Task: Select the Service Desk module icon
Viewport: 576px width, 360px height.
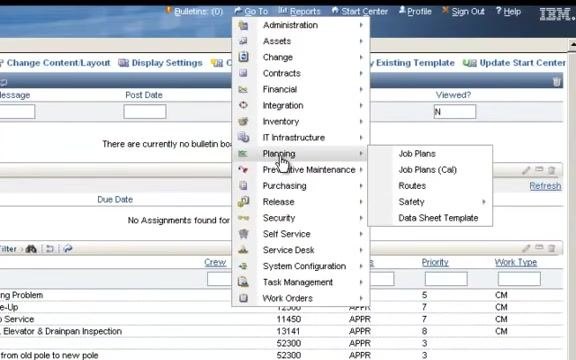Action: pyautogui.click(x=243, y=250)
